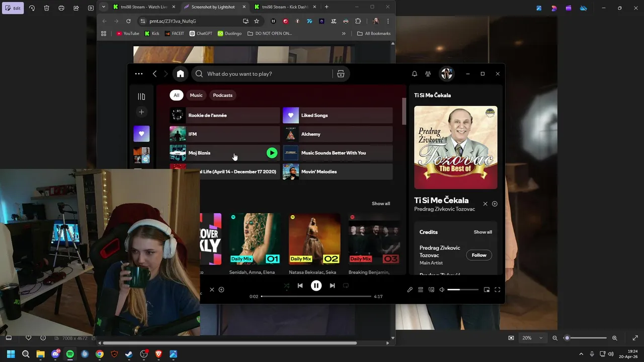Select the Screenshot by Lightshot tab

click(215, 7)
